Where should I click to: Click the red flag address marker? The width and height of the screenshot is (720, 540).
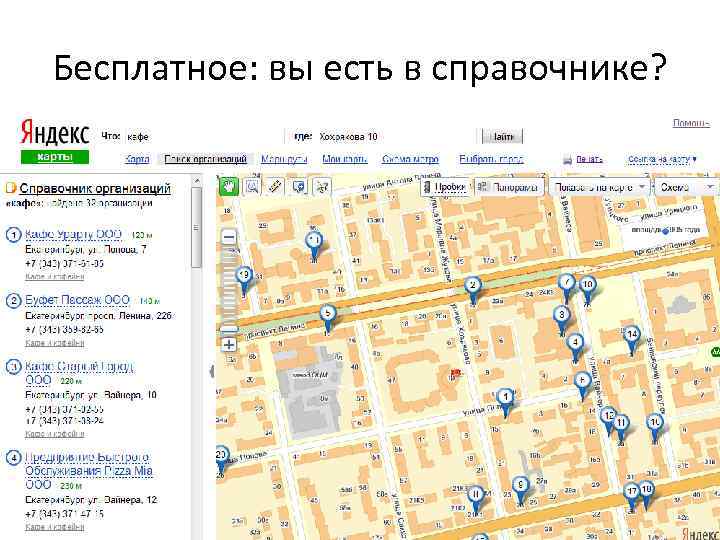[x=455, y=374]
